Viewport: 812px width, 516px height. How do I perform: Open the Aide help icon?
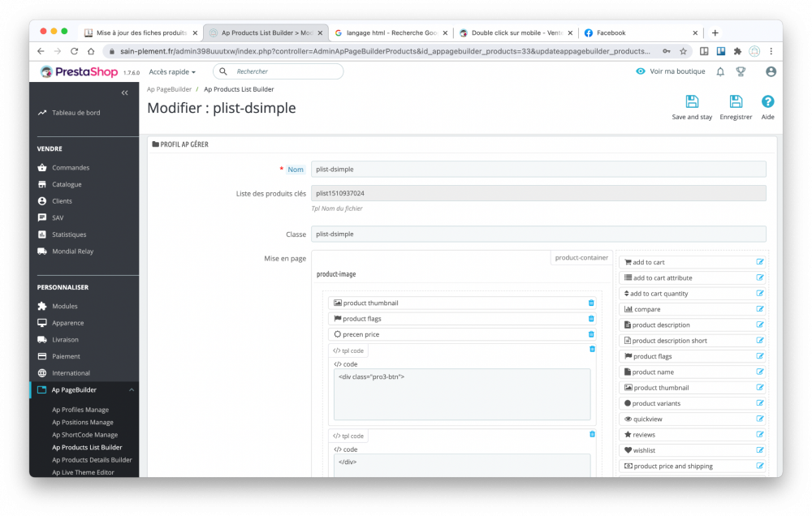click(x=767, y=101)
